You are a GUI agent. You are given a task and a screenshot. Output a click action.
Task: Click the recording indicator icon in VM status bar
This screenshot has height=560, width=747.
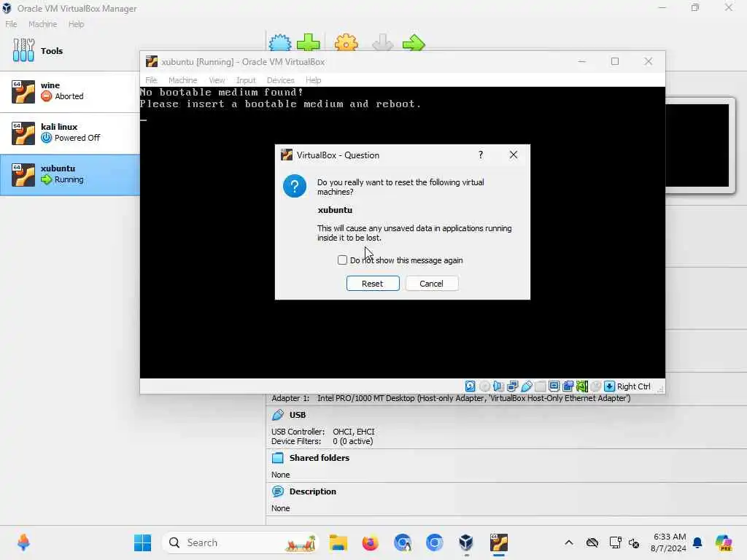(568, 386)
